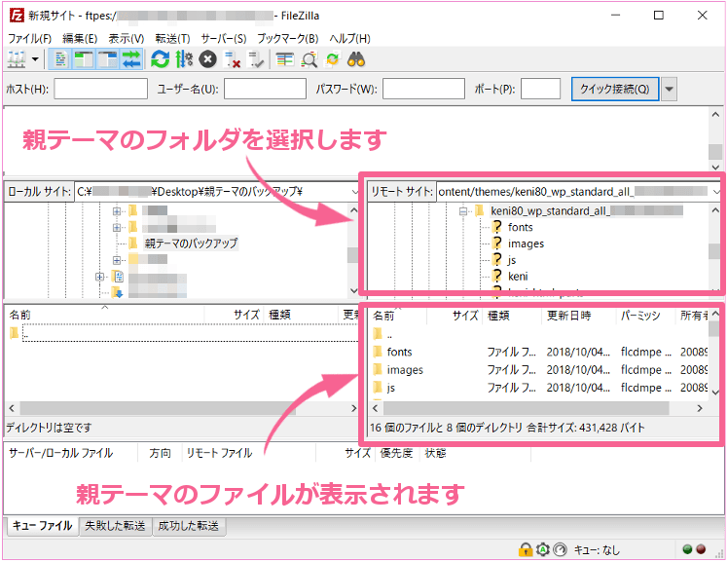
Task: Switch to 成功した転送 tab
Action: pyautogui.click(x=189, y=526)
